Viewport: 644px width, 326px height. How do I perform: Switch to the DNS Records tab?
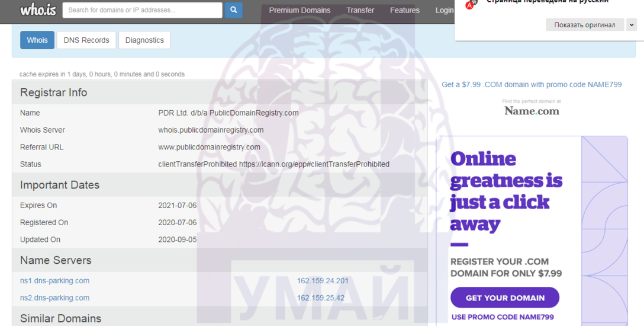coord(86,40)
